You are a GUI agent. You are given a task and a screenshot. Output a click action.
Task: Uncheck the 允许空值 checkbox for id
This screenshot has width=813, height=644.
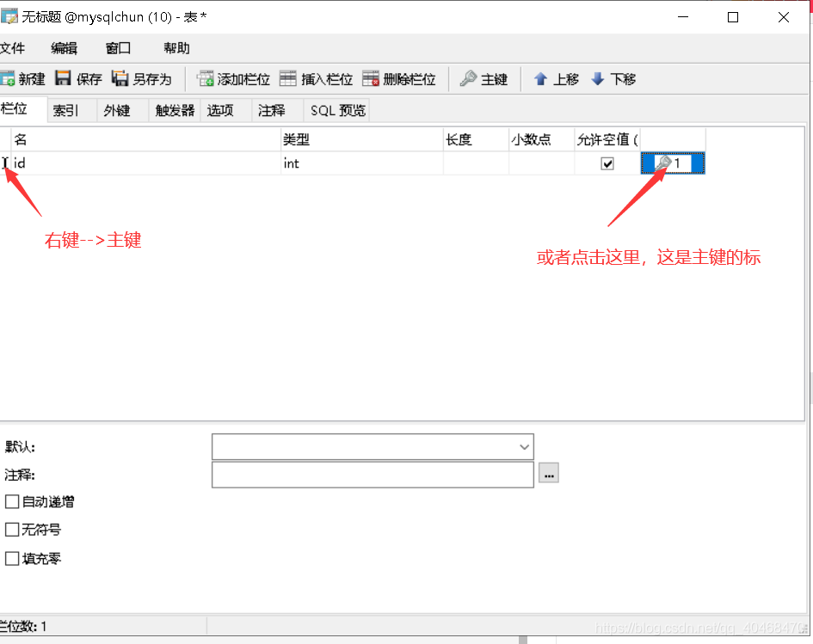pyautogui.click(x=607, y=163)
